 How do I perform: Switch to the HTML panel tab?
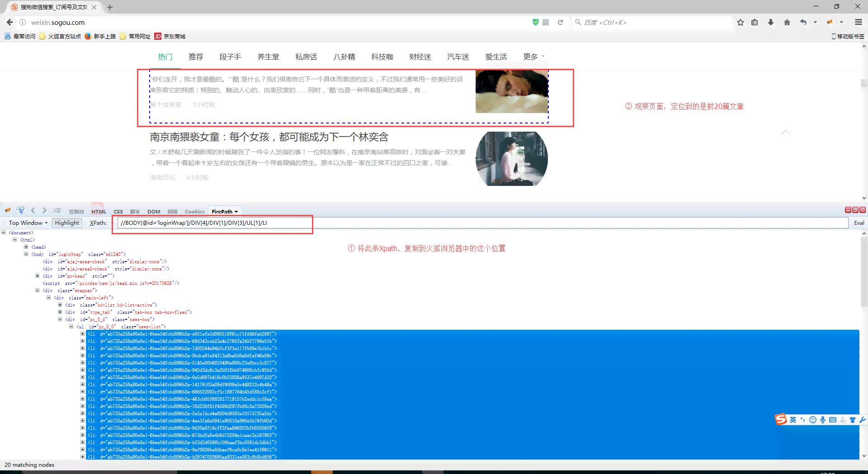(99, 212)
